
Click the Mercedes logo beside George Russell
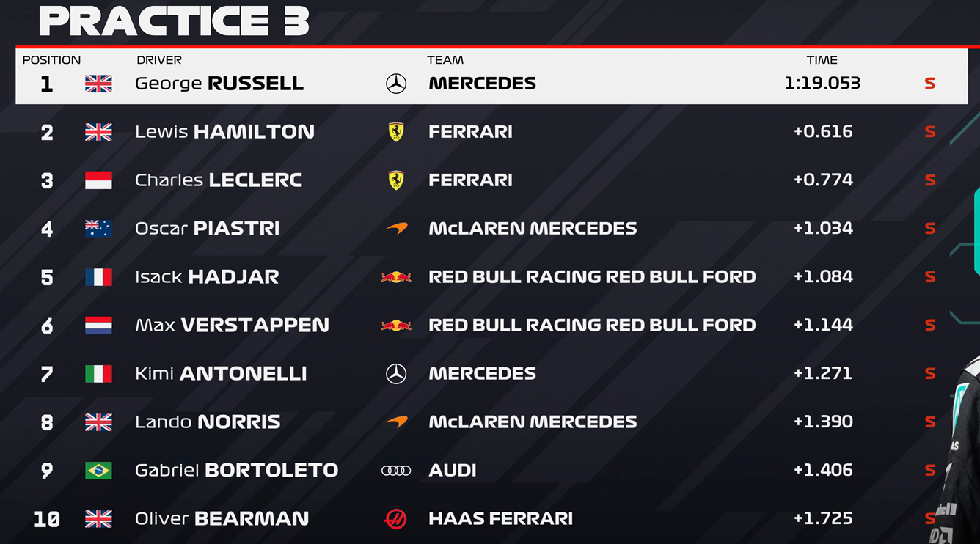click(396, 84)
